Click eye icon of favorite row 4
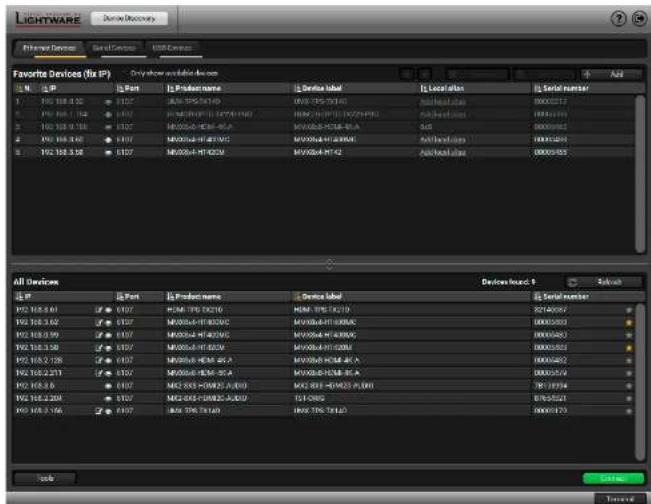 click(108, 140)
